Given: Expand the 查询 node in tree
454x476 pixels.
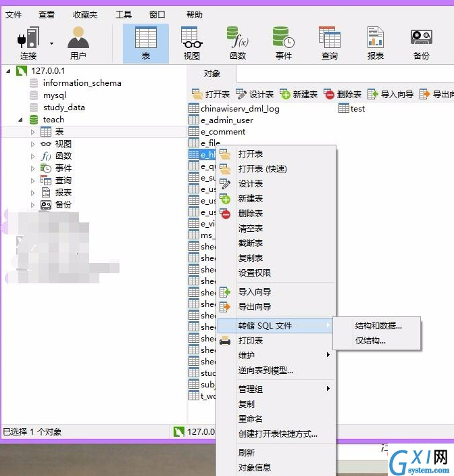Looking at the screenshot, I should [x=32, y=181].
